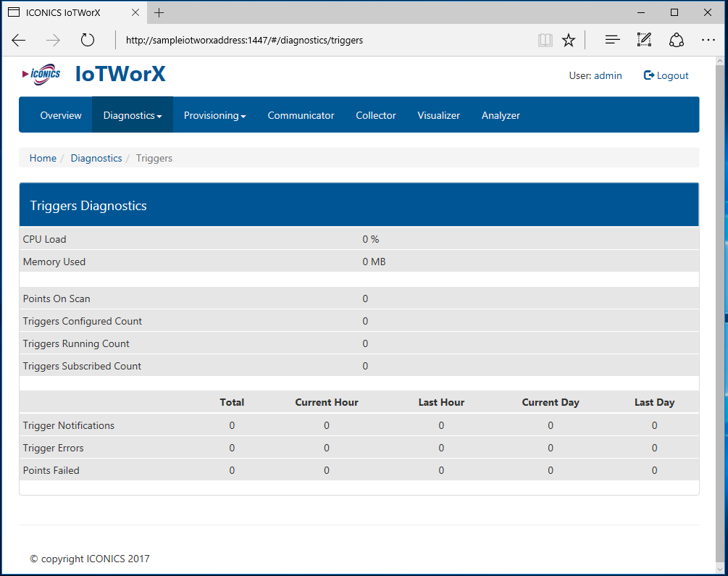Click the 'Current Day' column header
728x576 pixels.
(x=551, y=402)
